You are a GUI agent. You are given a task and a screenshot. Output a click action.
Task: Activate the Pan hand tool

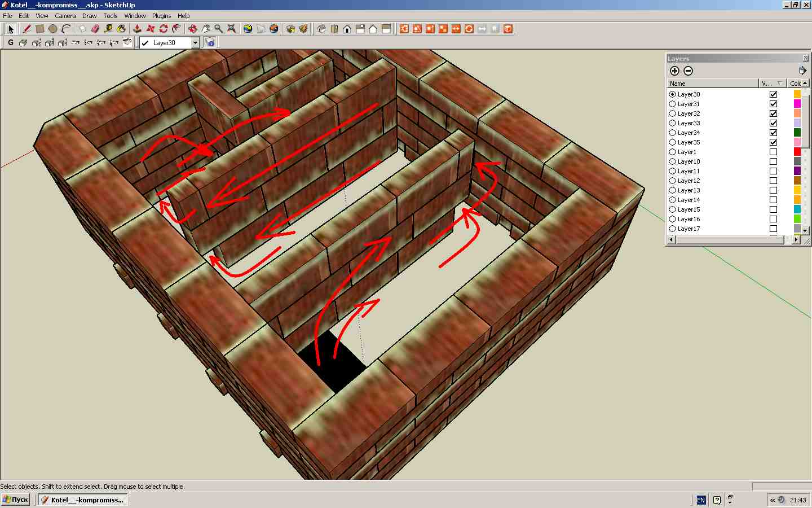click(x=206, y=29)
